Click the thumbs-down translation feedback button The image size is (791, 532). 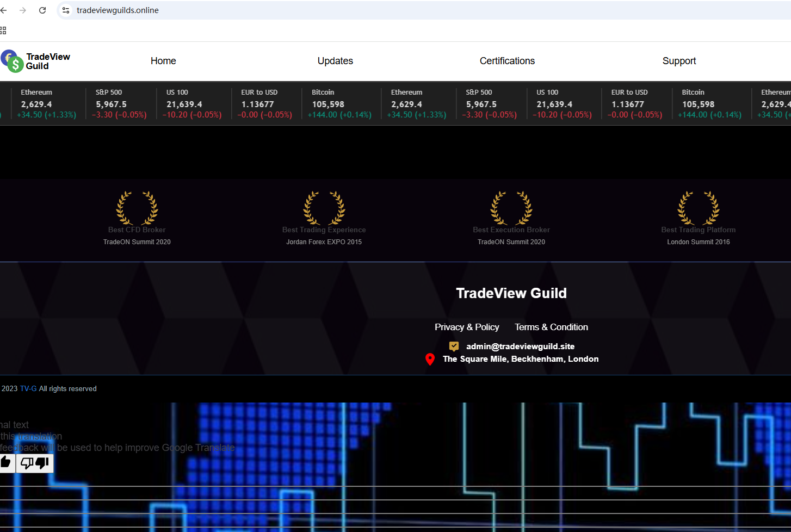pyautogui.click(x=35, y=463)
